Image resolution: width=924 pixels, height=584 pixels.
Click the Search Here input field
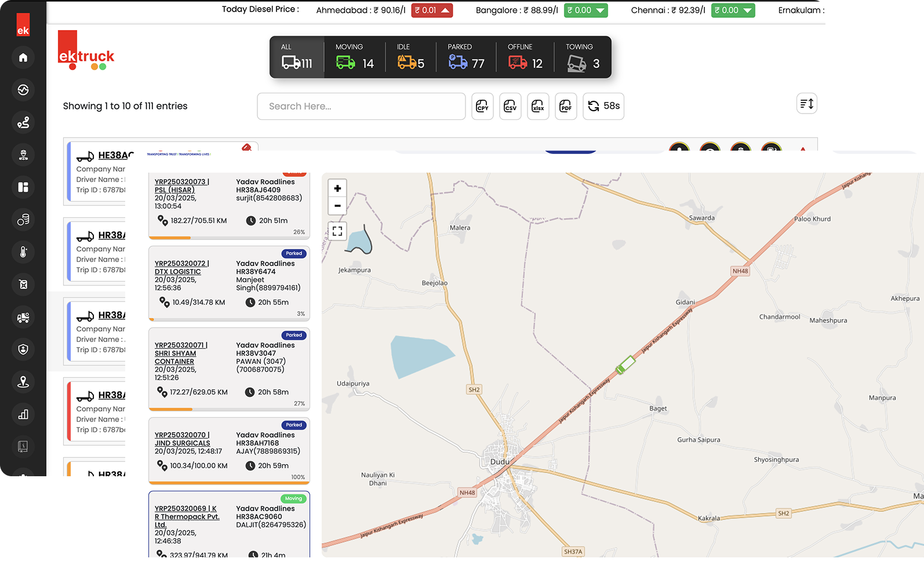tap(361, 107)
